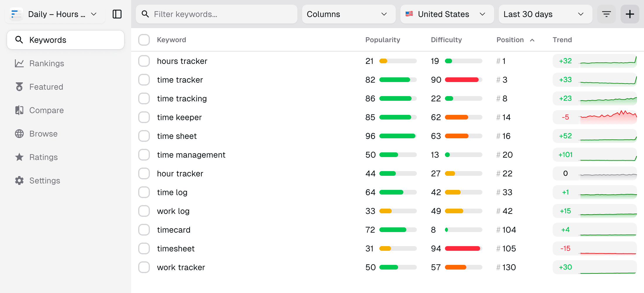This screenshot has height=293, width=644.
Task: Click the Browse globe icon
Action: pyautogui.click(x=19, y=134)
